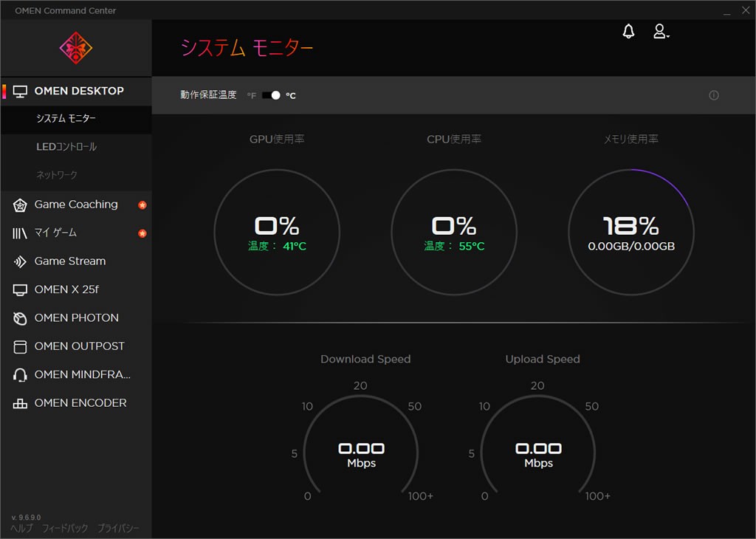Screen dimensions: 756x539
Task: Click the info icon beside temperature bar
Action: click(714, 95)
